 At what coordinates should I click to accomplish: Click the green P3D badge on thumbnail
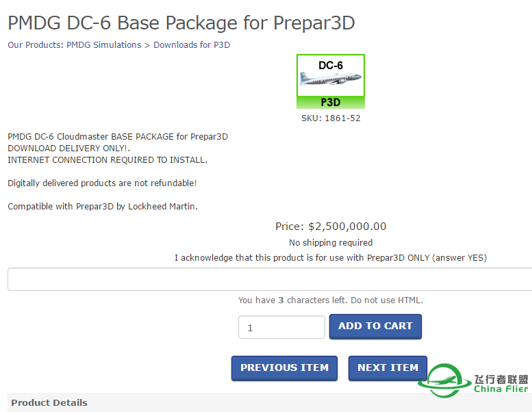[331, 103]
